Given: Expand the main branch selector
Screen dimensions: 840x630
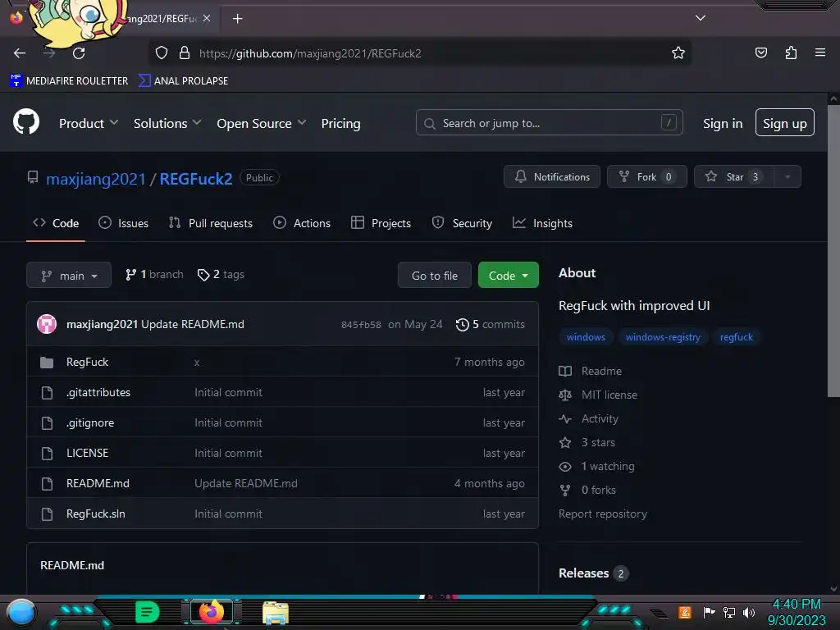Looking at the screenshot, I should coord(69,275).
